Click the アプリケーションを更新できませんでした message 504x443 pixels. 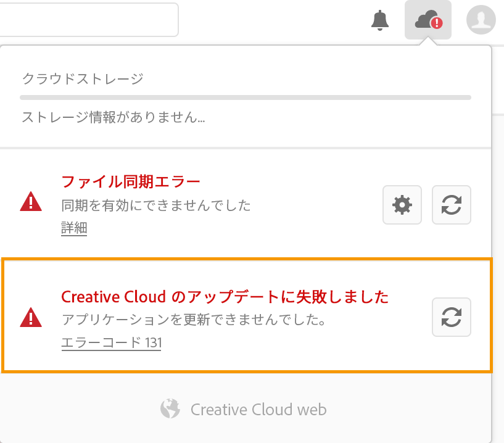click(x=194, y=320)
